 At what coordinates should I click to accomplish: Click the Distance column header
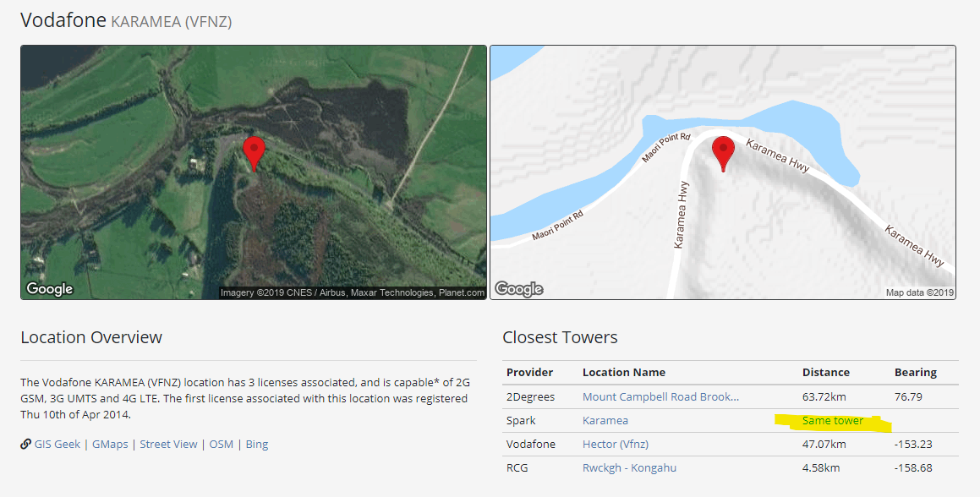pyautogui.click(x=825, y=372)
